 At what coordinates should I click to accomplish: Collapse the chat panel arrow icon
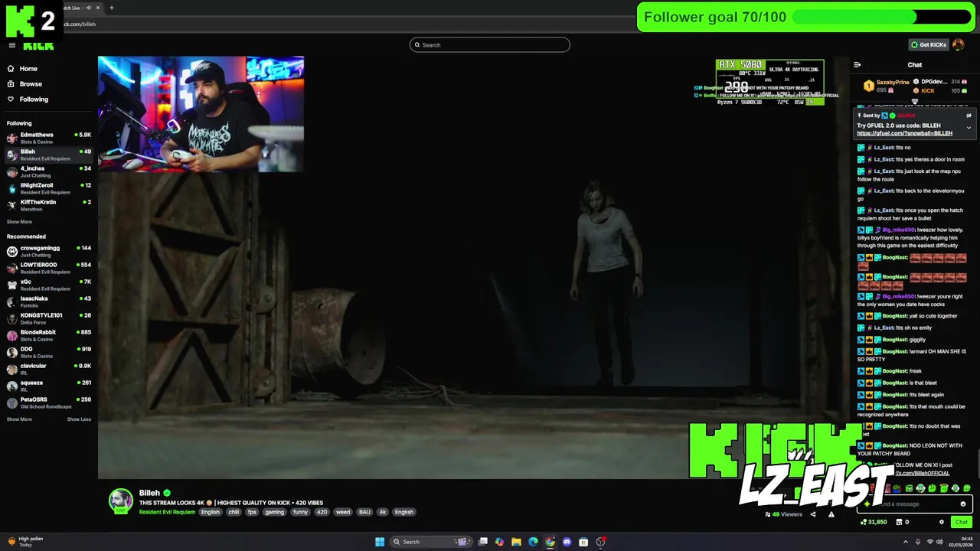click(857, 65)
